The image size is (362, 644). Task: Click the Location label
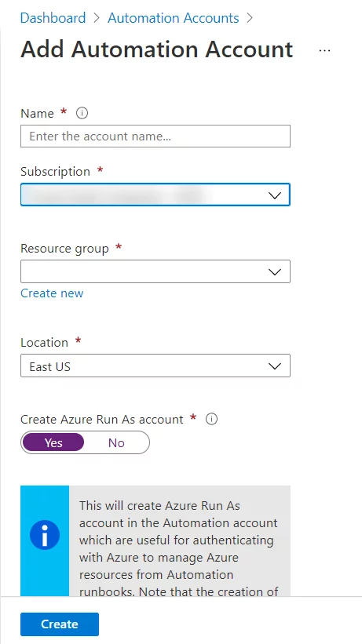[x=45, y=343]
